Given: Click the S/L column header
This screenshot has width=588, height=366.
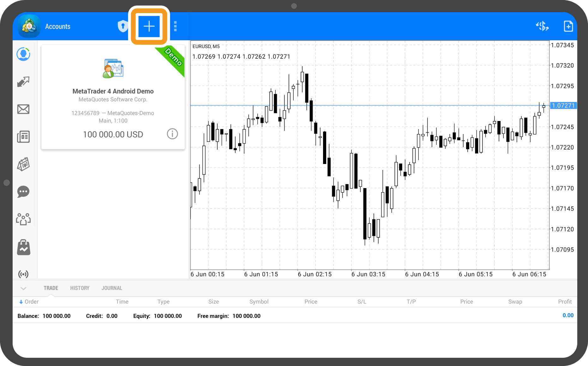Looking at the screenshot, I should (362, 302).
